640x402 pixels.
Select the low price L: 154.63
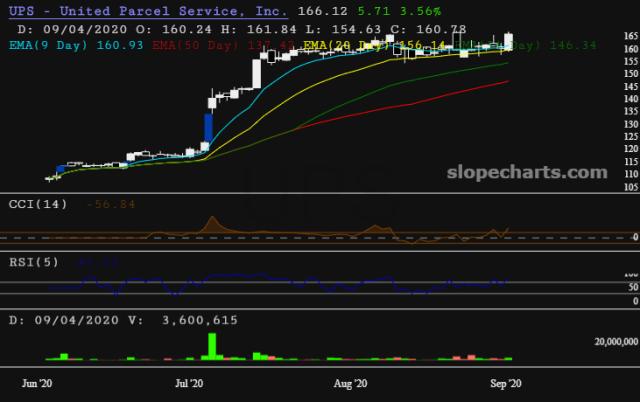click(x=343, y=29)
